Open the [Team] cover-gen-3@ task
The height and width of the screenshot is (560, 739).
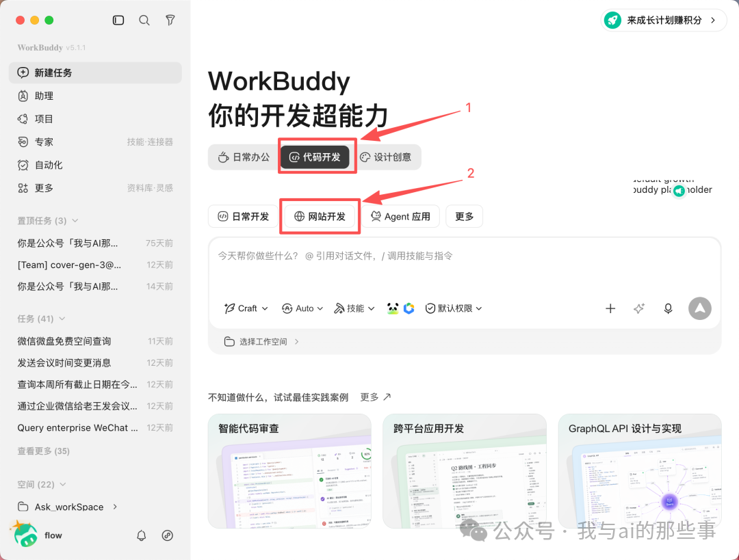[95, 265]
